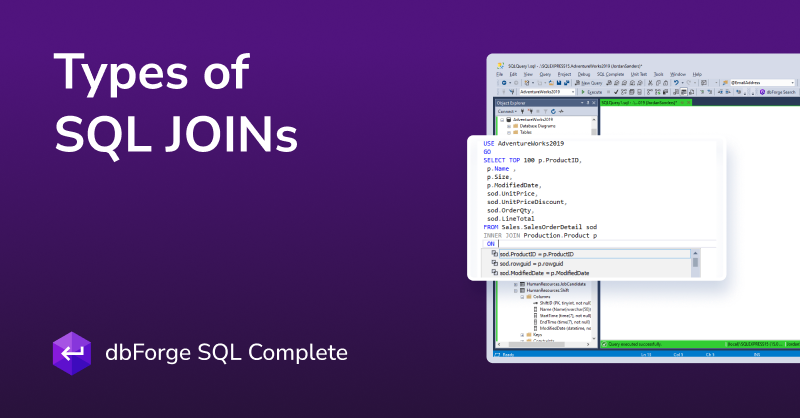This screenshot has height=418, width=800.
Task: Collapse the AdventureWorks2019 database node
Action: pyautogui.click(x=502, y=119)
